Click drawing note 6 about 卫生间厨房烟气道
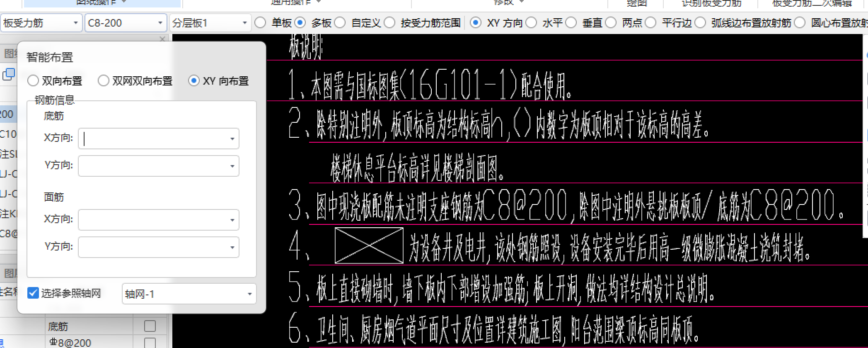 [494, 329]
